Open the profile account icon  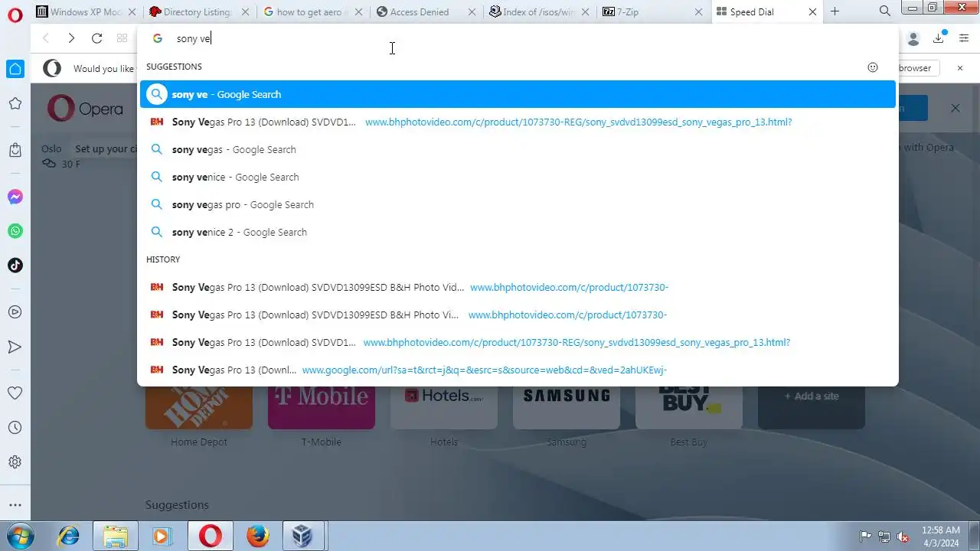pyautogui.click(x=913, y=38)
